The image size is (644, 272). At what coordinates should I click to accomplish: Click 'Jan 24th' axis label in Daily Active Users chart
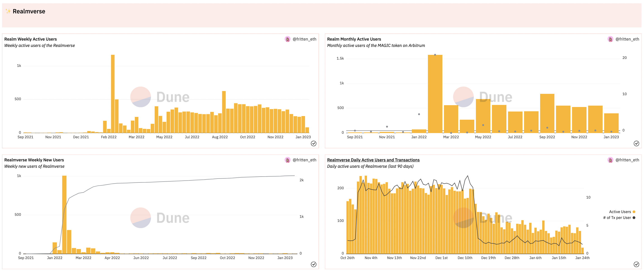point(582,258)
